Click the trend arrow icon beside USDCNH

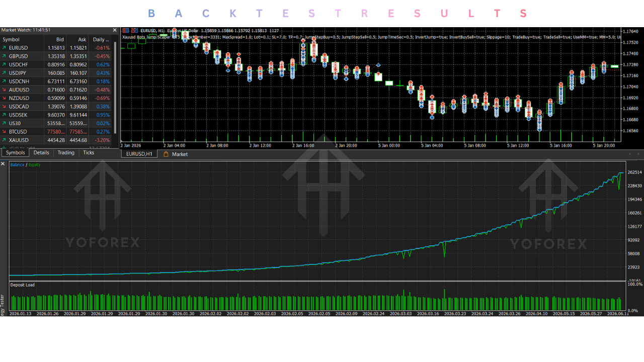click(x=5, y=81)
